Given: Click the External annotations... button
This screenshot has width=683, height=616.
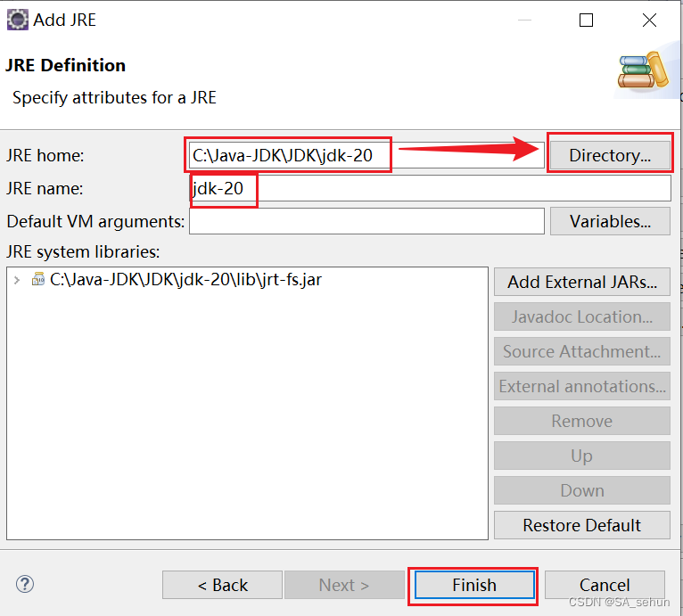Looking at the screenshot, I should pyautogui.click(x=582, y=386).
